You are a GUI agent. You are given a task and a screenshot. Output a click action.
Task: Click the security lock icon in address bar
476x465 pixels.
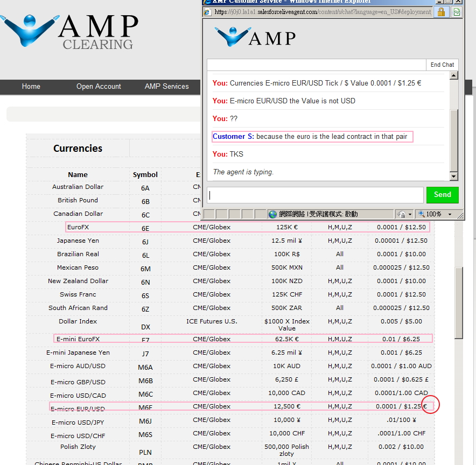click(441, 12)
